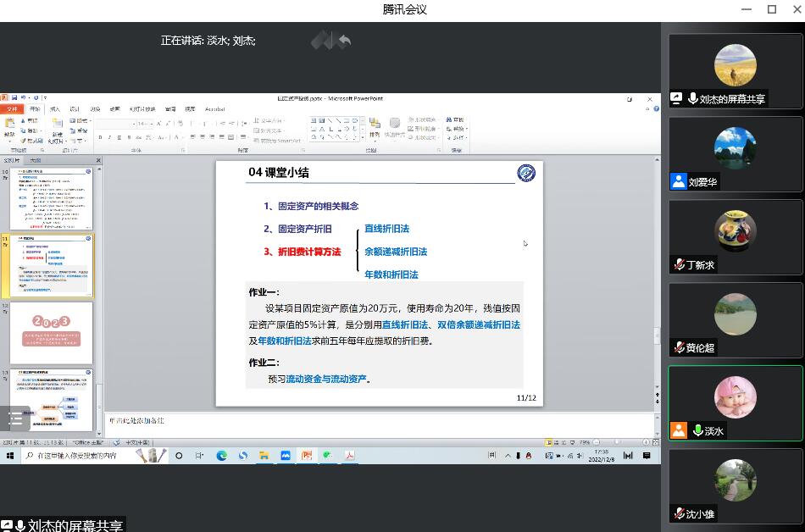
Task: Switch to the Acrobat ribbon tab
Action: 214,109
